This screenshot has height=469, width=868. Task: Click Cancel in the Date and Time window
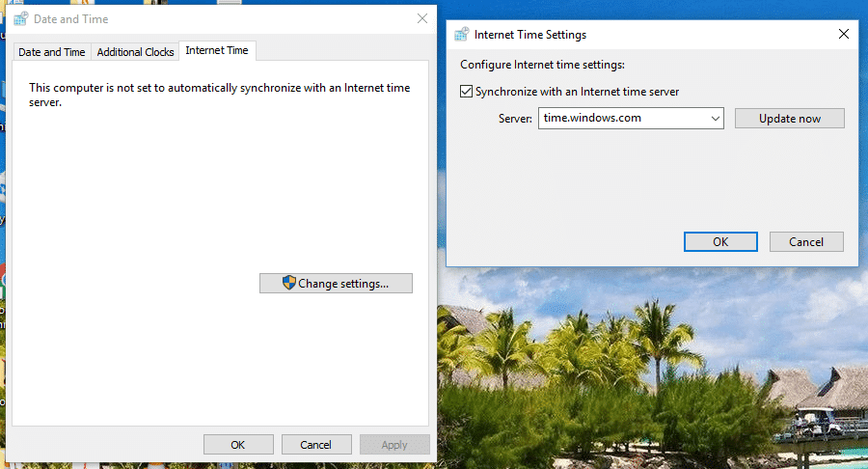pyautogui.click(x=316, y=445)
